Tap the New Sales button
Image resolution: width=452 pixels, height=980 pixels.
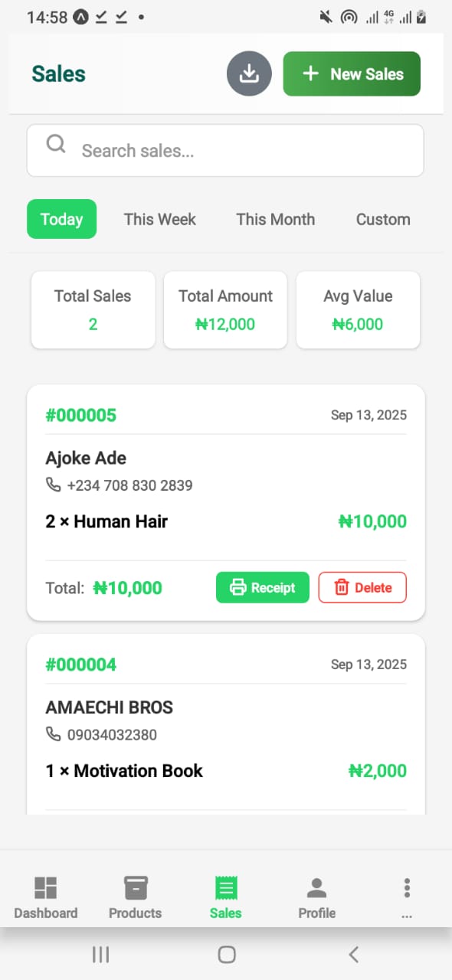coord(351,73)
